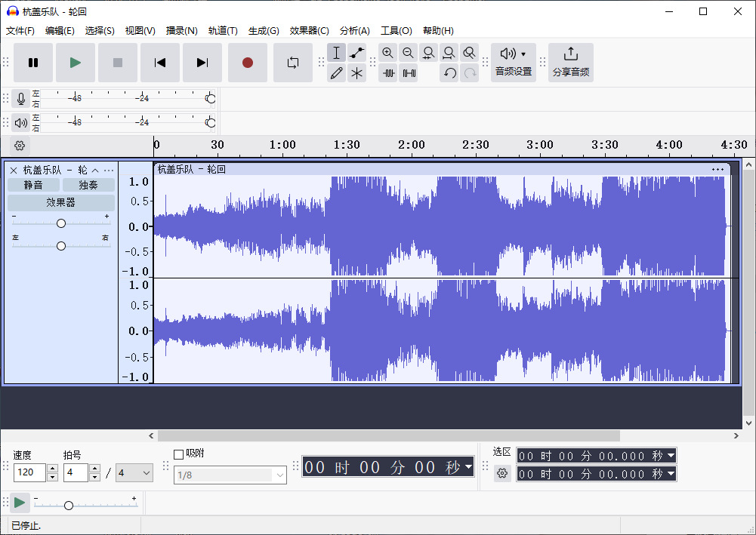The image size is (756, 535).
Task: Click the undo arrow icon
Action: click(449, 73)
